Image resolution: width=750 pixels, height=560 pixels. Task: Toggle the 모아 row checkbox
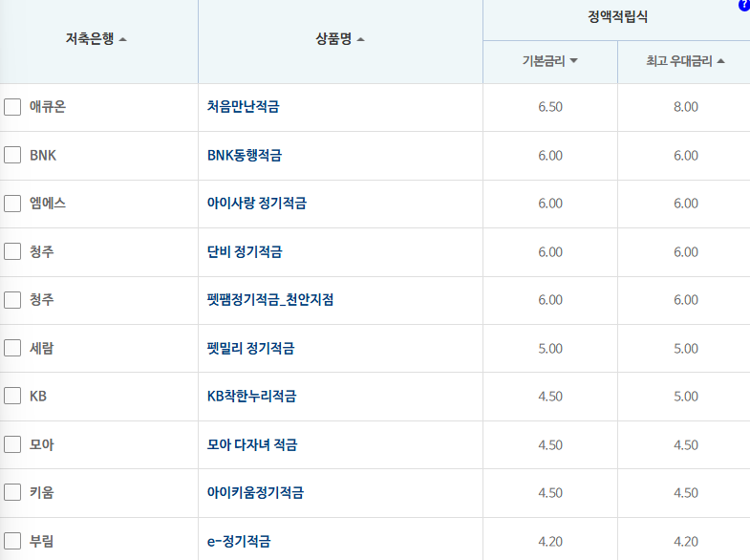(x=12, y=444)
